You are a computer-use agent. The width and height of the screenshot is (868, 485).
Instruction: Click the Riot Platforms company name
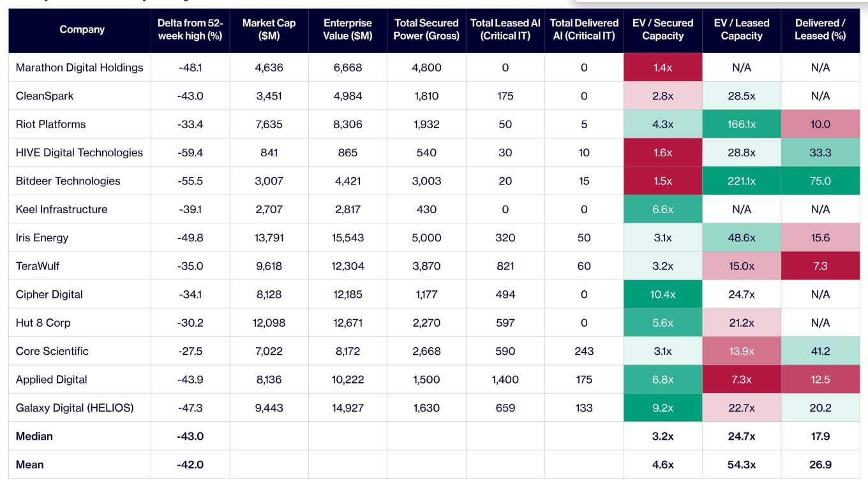50,124
